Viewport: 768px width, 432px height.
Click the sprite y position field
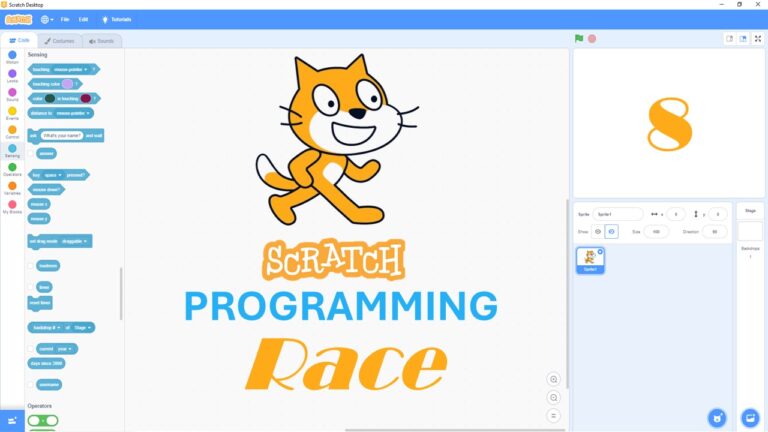pyautogui.click(x=718, y=214)
